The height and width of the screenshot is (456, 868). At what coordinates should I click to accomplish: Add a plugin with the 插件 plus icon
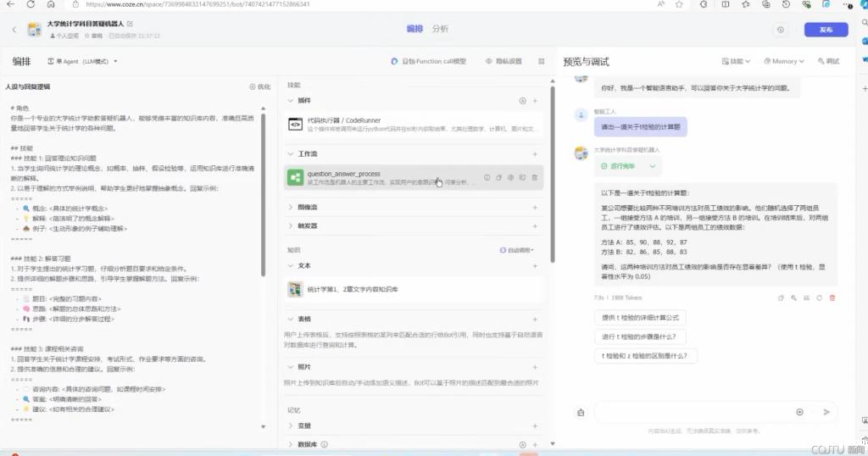[x=535, y=101]
